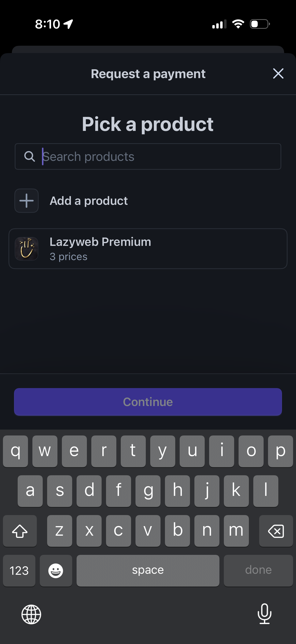Open the emoji keyboard
Image resolution: width=296 pixels, height=644 pixels.
point(56,571)
